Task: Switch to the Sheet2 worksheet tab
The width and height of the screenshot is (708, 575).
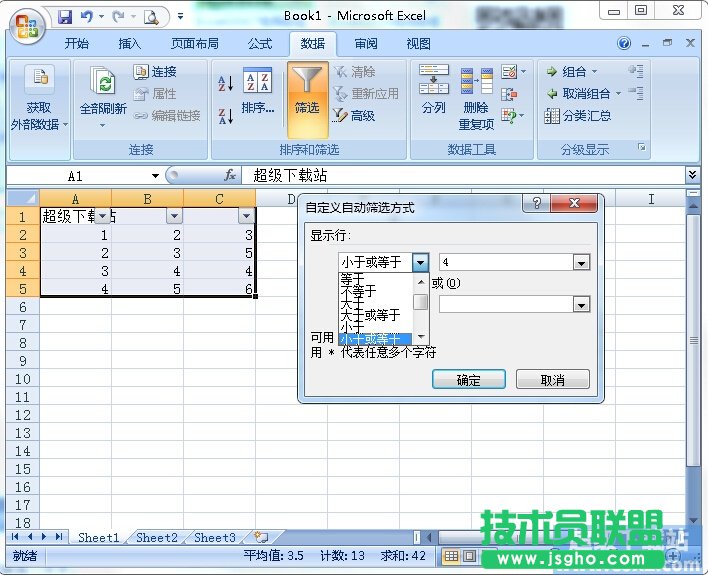Action: tap(156, 538)
